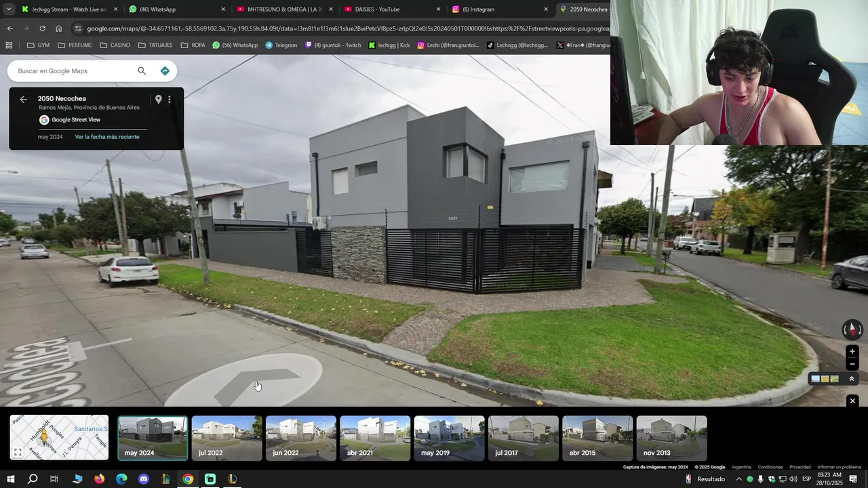Open the Windows notification center icon
868x488 pixels.
pyautogui.click(x=854, y=479)
